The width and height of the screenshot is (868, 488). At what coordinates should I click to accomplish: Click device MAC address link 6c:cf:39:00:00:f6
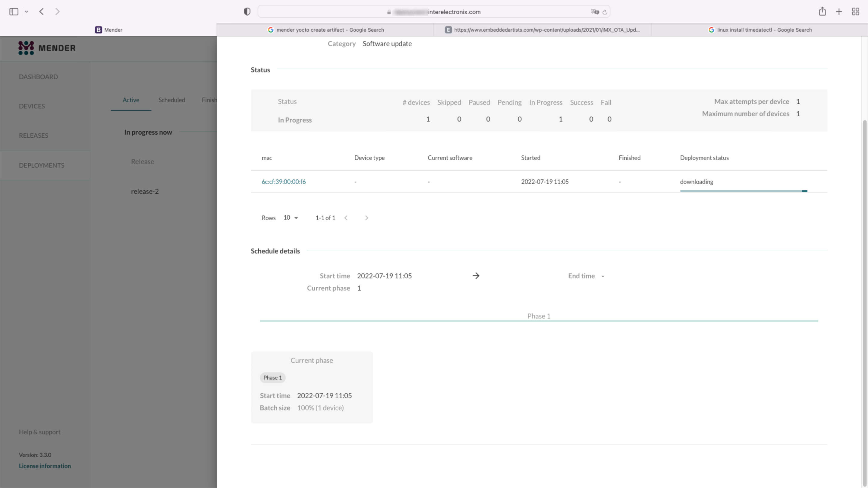pos(284,181)
